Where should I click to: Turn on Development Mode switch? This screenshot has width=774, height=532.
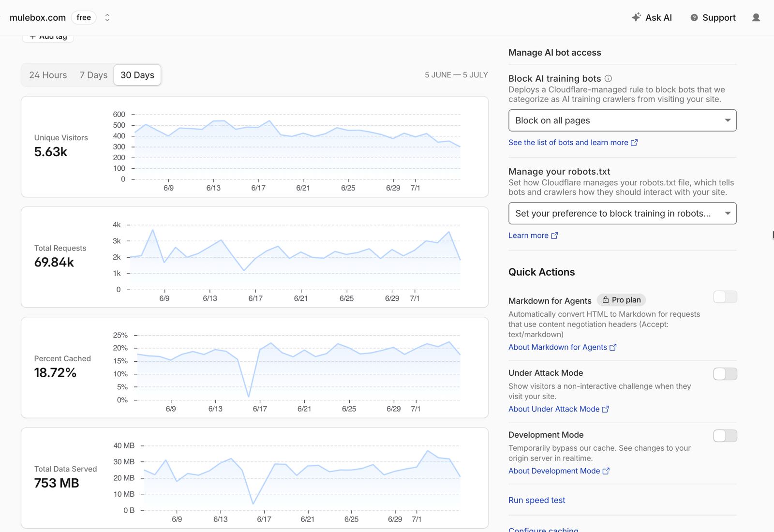click(x=725, y=436)
